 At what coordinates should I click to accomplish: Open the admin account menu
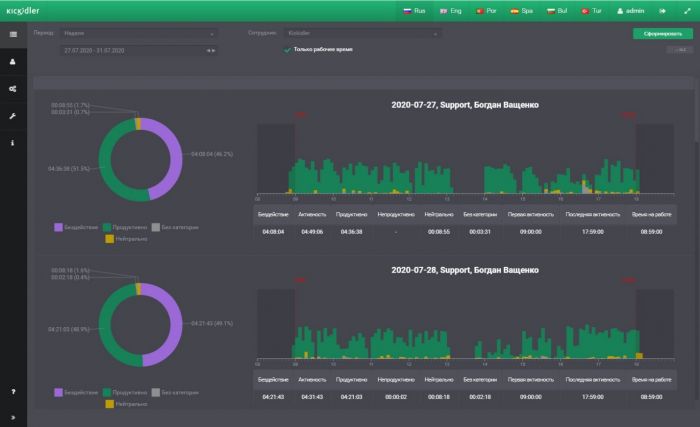pyautogui.click(x=630, y=11)
